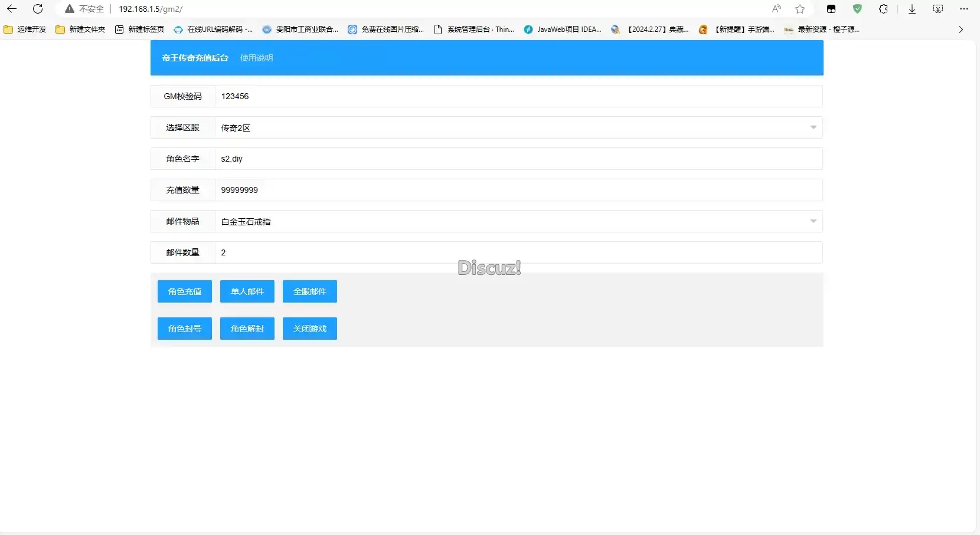Focus the 邮件数量 input field

518,252
